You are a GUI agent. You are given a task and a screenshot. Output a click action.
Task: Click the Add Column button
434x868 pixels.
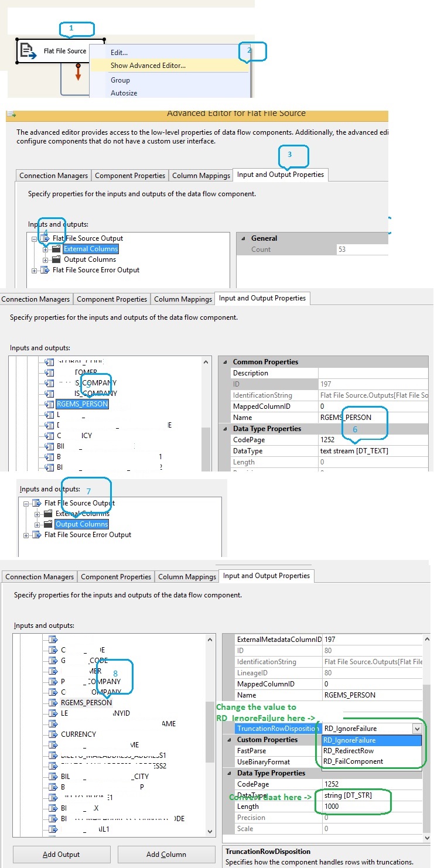[x=166, y=855]
